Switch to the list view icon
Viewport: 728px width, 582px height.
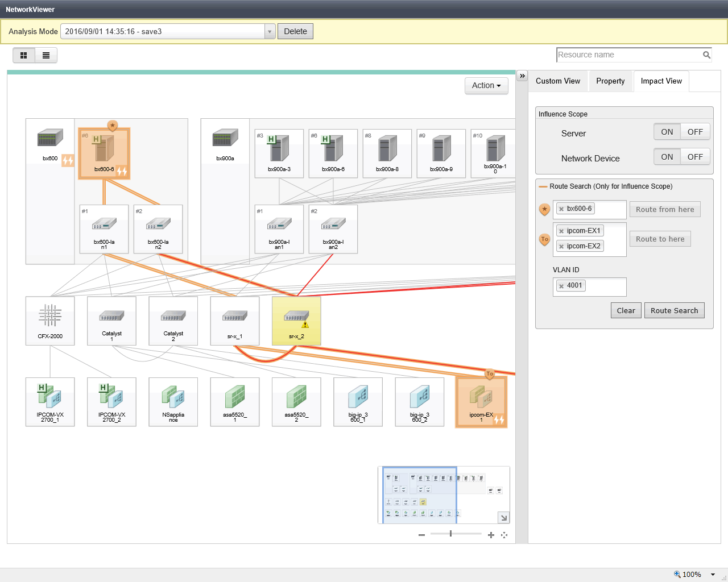point(46,55)
